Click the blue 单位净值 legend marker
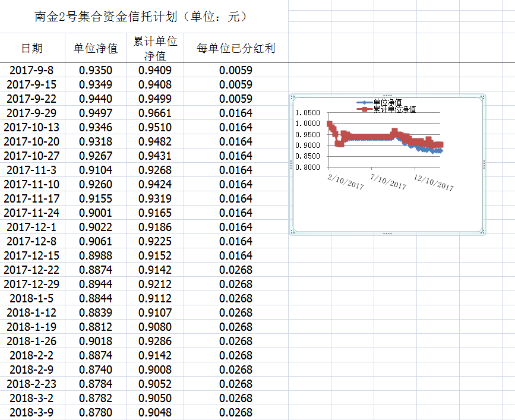The width and height of the screenshot is (515, 420). 364,103
